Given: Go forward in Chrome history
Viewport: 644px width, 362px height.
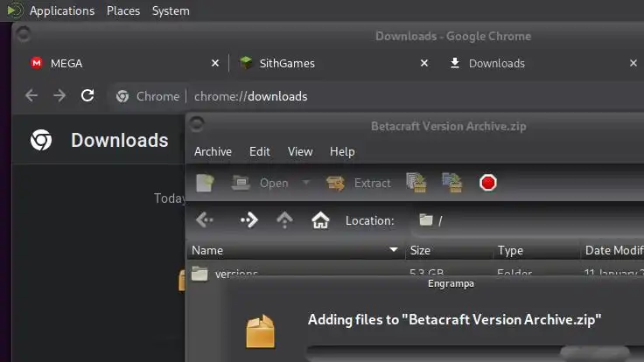Looking at the screenshot, I should pyautogui.click(x=59, y=96).
